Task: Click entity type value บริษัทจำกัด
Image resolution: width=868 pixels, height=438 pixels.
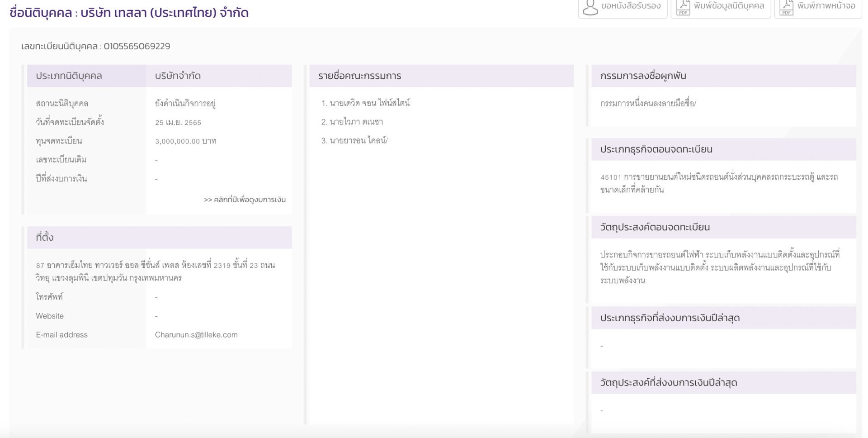Action: click(x=178, y=76)
